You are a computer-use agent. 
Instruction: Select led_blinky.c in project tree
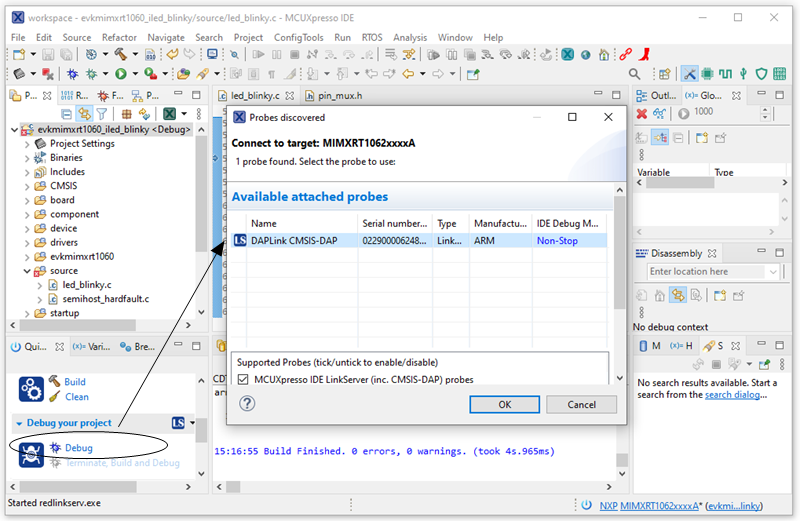pos(87,285)
